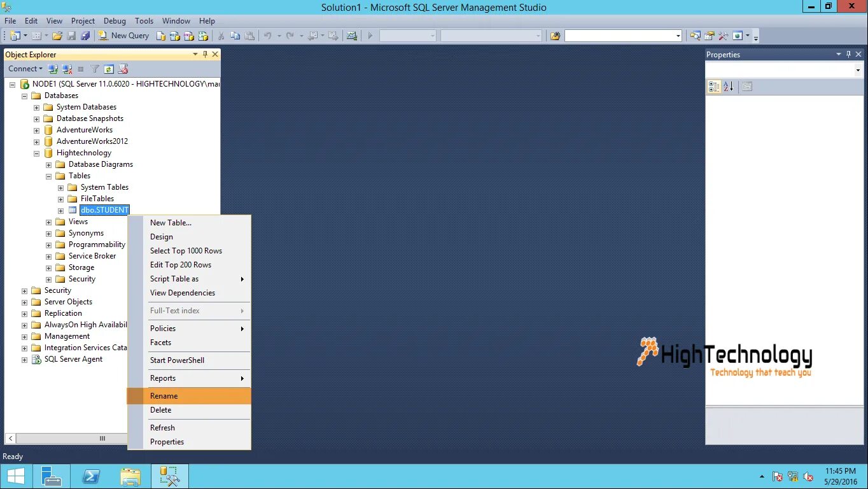Click the Filter funnel icon

point(95,69)
